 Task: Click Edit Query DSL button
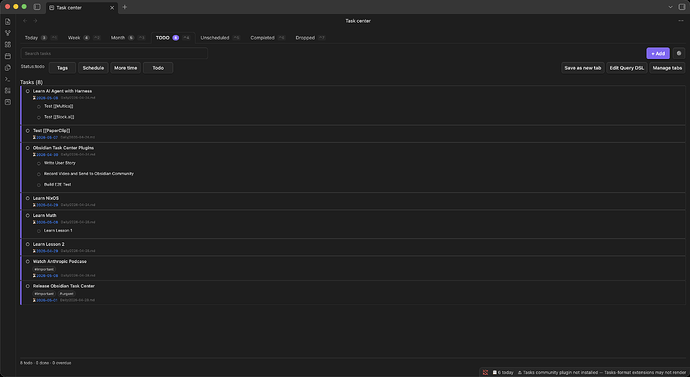pyautogui.click(x=627, y=68)
